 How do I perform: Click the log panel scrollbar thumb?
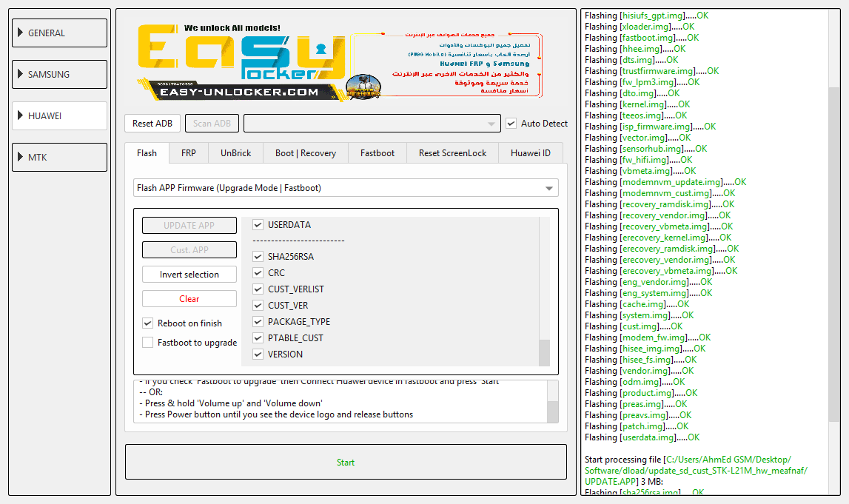tap(834, 253)
